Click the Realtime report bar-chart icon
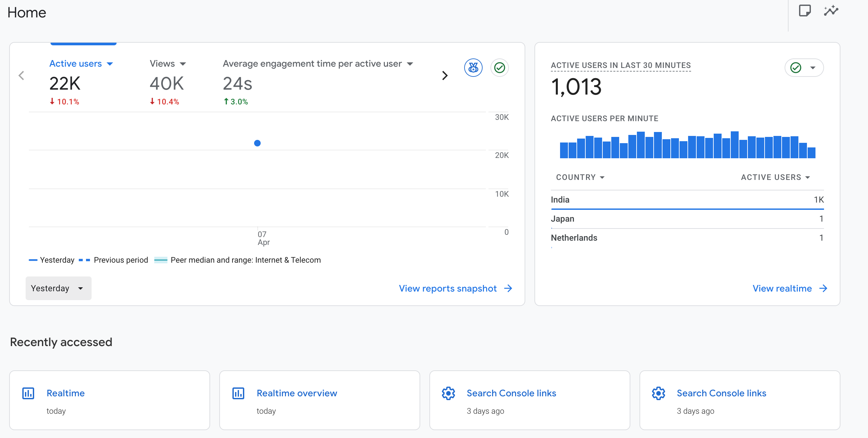Screen dimensions: 868x438 [28, 393]
